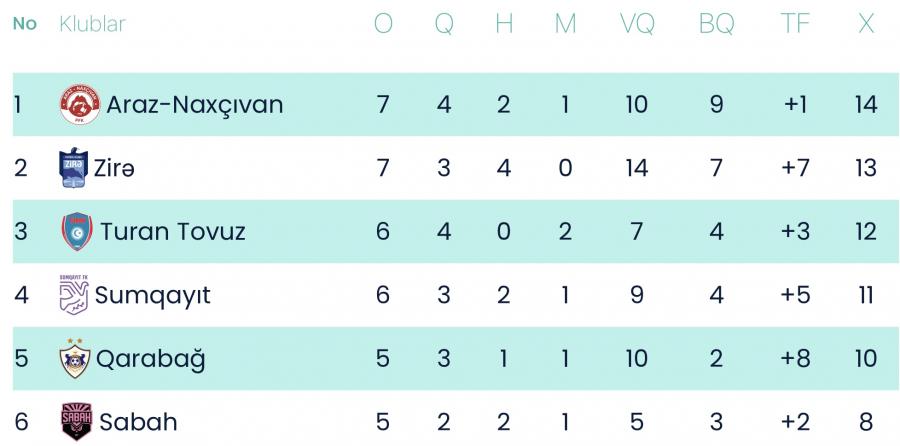Click the Sabah club logo
900x446 pixels.
[75, 423]
